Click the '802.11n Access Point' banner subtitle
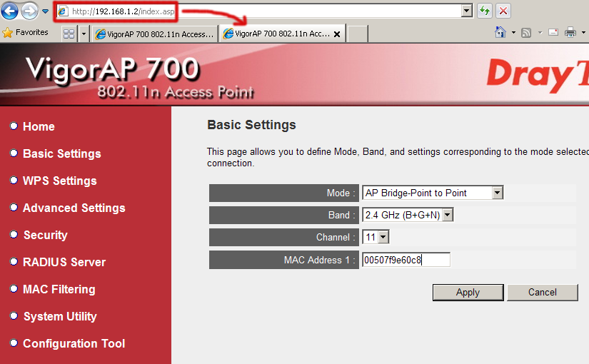Screen dimensions: 589x364 [176, 92]
